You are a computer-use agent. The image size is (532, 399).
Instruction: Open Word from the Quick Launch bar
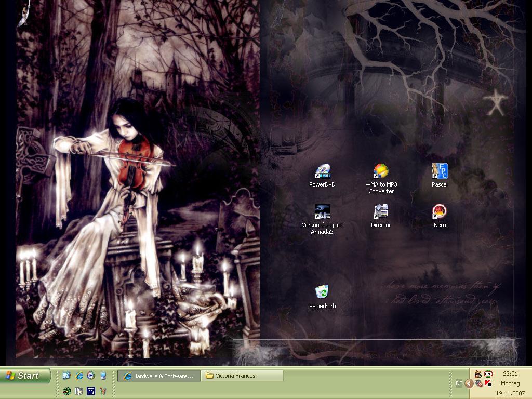tap(91, 391)
